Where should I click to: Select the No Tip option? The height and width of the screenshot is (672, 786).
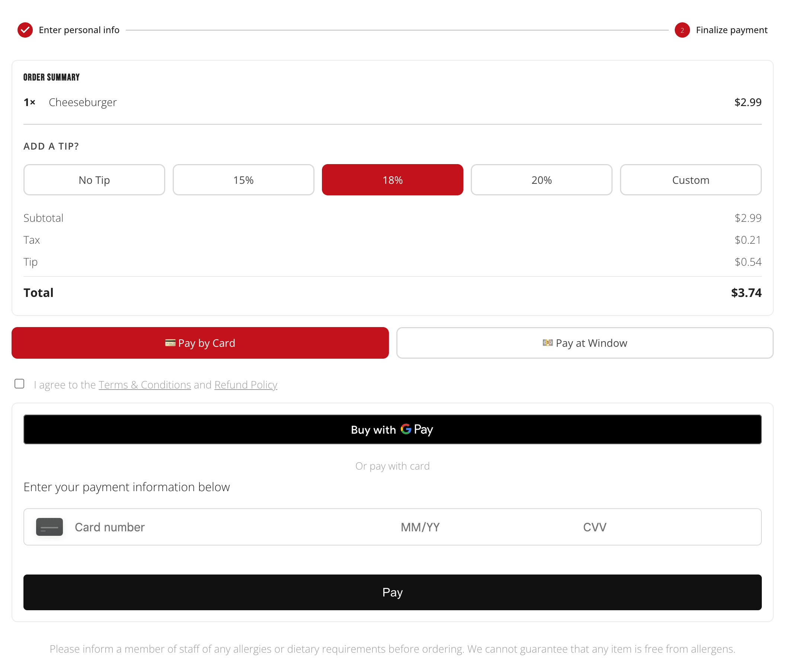pos(94,180)
